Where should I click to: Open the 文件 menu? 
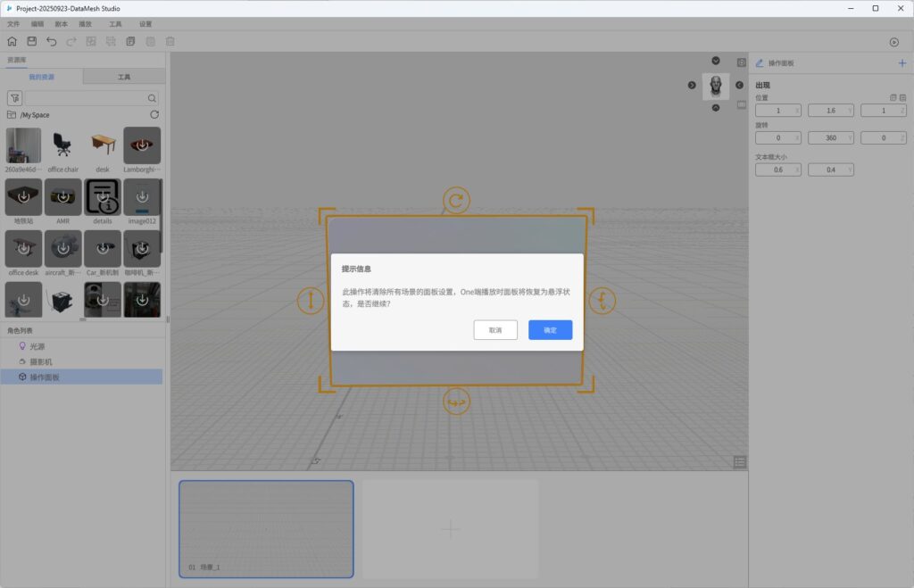tap(13, 24)
